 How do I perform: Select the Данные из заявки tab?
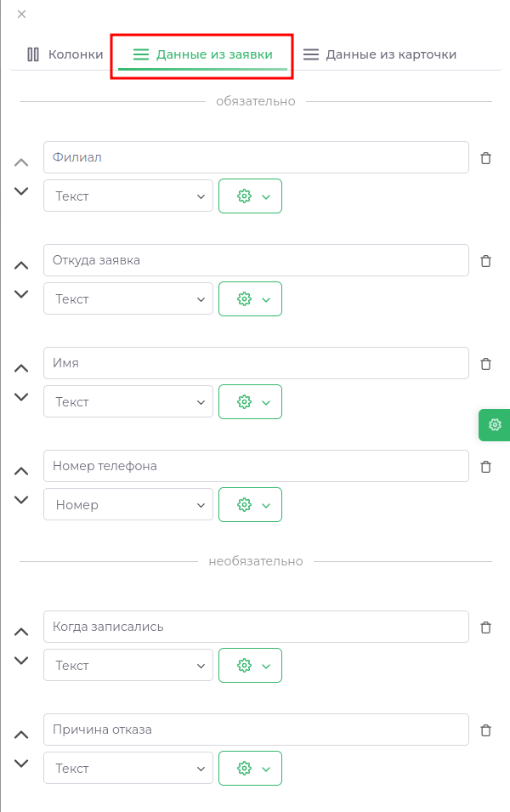tap(202, 54)
